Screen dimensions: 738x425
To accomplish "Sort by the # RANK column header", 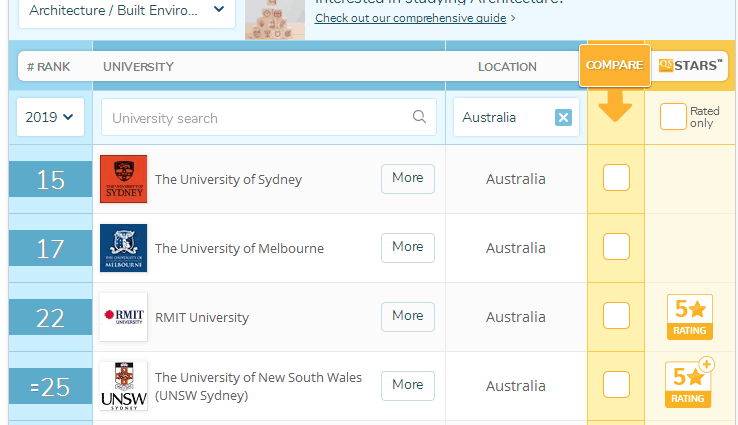I will 48,67.
